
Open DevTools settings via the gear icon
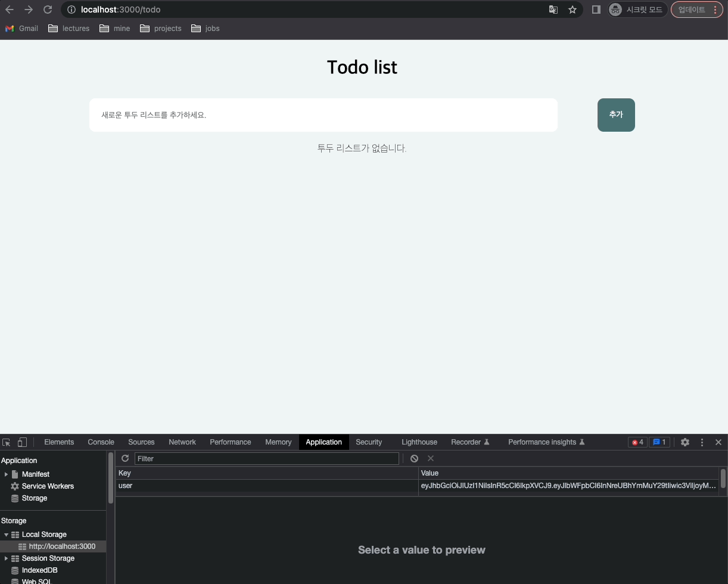(x=685, y=442)
